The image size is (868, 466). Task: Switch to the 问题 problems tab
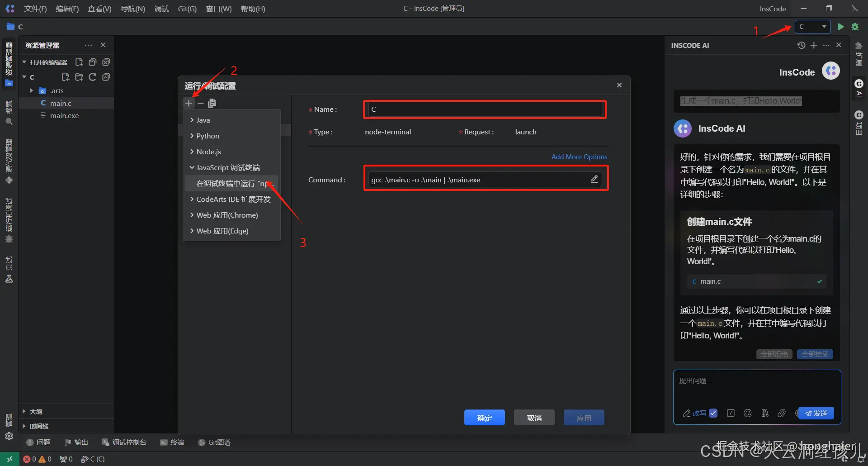[x=38, y=442]
